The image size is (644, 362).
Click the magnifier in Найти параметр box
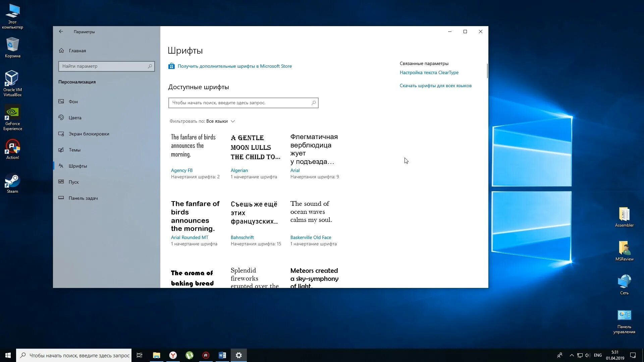[150, 66]
